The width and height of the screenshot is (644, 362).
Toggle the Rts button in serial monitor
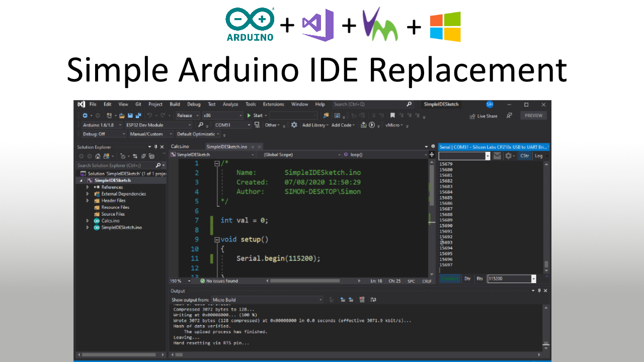pyautogui.click(x=479, y=279)
